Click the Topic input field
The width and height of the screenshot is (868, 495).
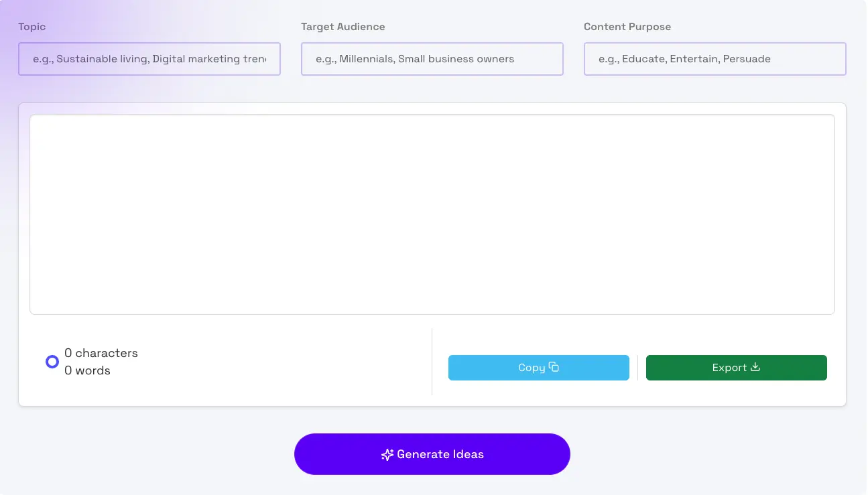pos(149,59)
